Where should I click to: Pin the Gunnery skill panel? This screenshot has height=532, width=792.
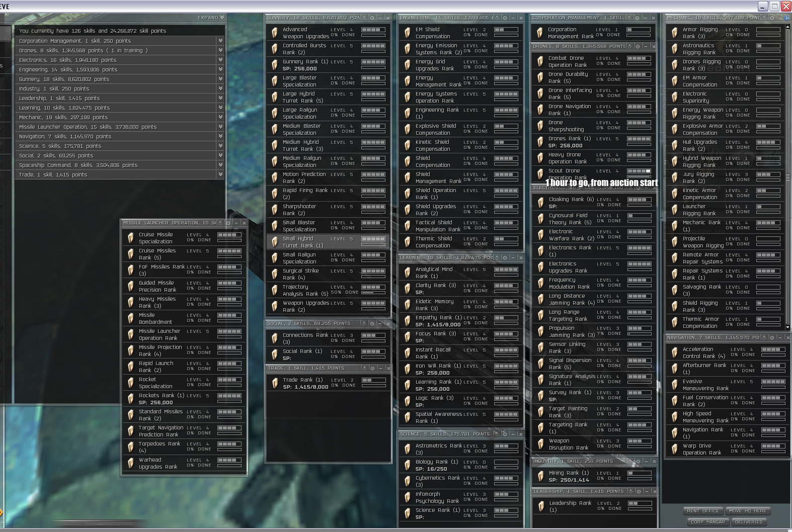pyautogui.click(x=372, y=18)
